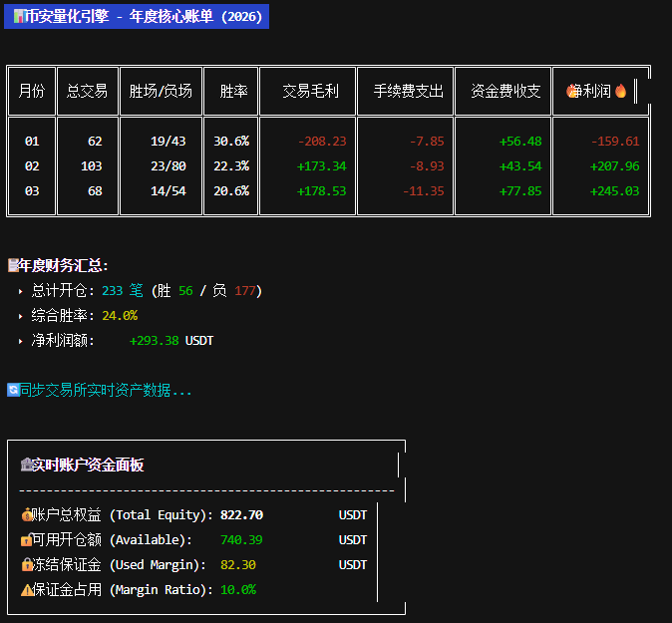672x623 pixels.
Task: Click month cell 02
Action: [x=32, y=165]
